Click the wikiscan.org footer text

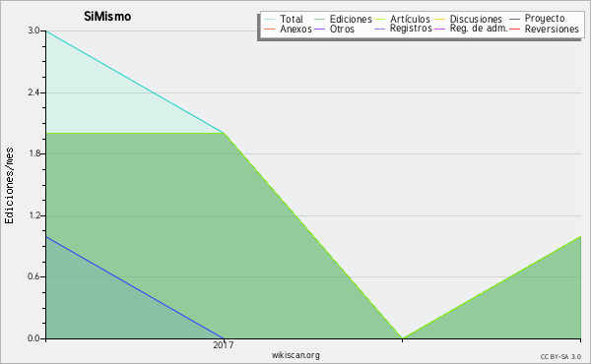[x=295, y=355]
